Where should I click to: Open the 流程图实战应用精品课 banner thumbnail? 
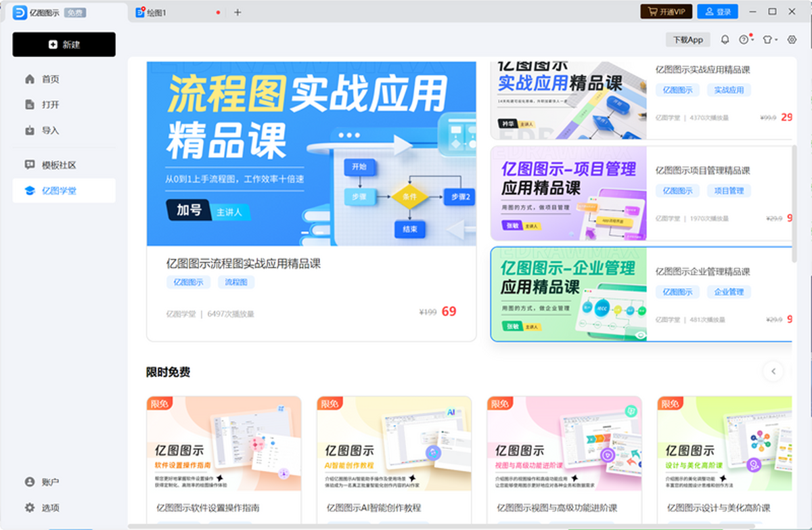tap(310, 152)
